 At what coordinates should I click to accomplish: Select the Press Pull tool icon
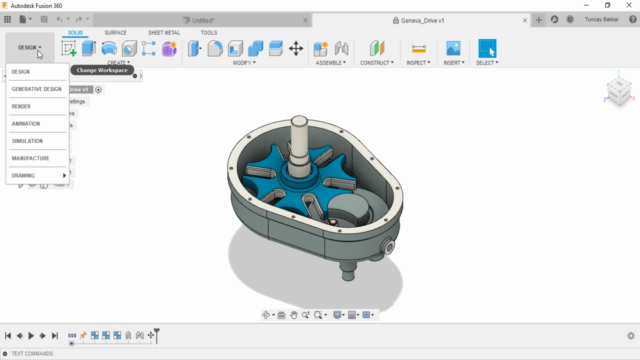click(x=195, y=49)
